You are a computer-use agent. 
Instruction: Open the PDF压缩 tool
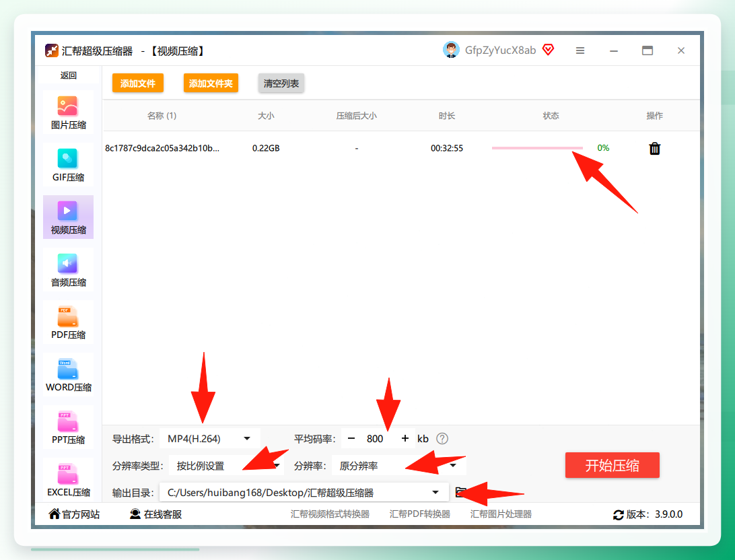69,322
